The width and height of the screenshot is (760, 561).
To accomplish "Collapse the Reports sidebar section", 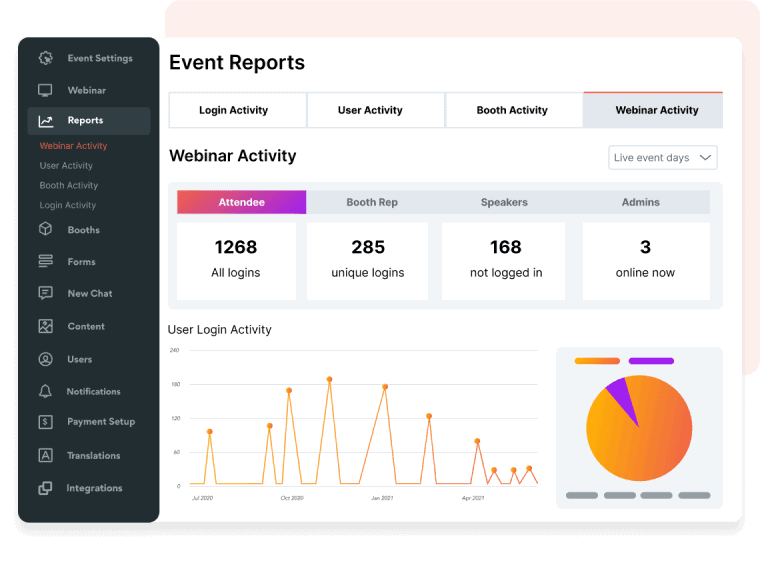I will click(x=86, y=121).
